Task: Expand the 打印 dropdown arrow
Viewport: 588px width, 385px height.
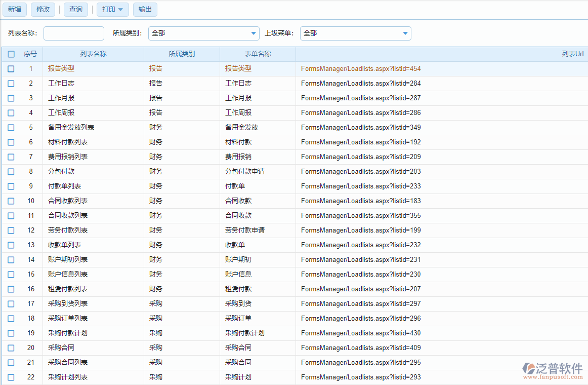Action: click(120, 9)
